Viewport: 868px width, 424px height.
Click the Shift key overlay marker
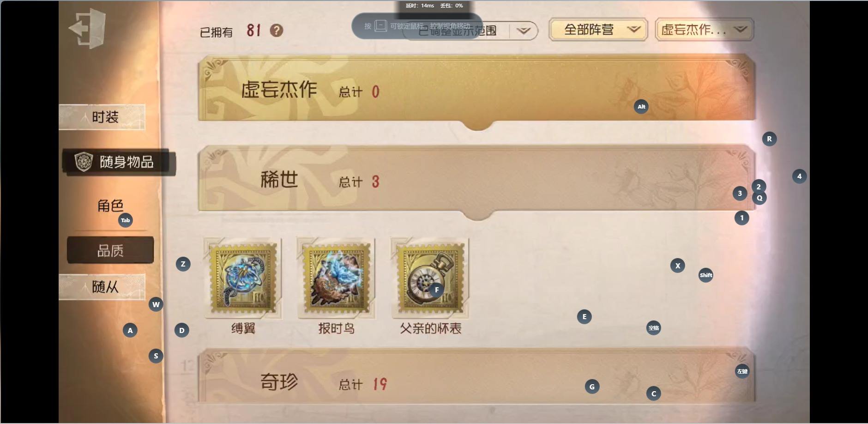tap(706, 275)
